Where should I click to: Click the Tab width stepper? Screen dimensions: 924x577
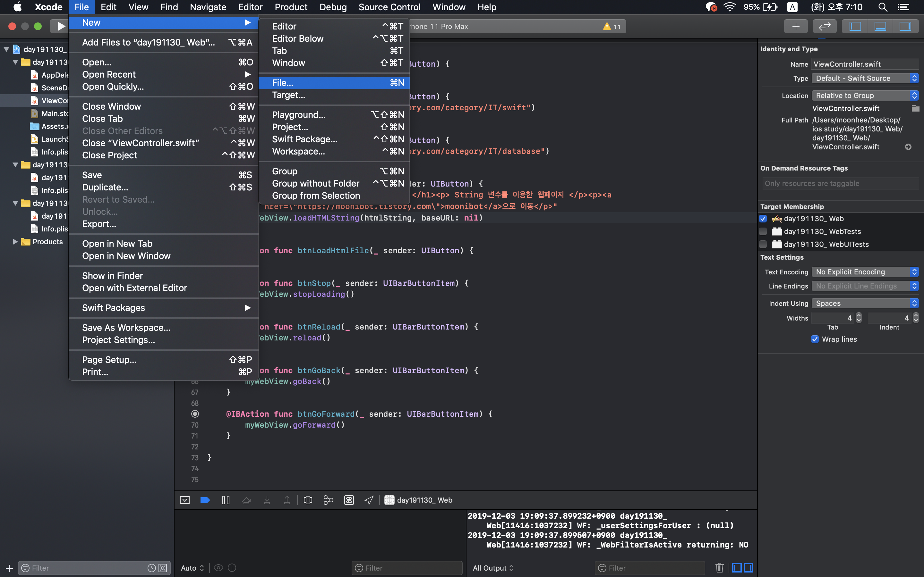(x=859, y=318)
